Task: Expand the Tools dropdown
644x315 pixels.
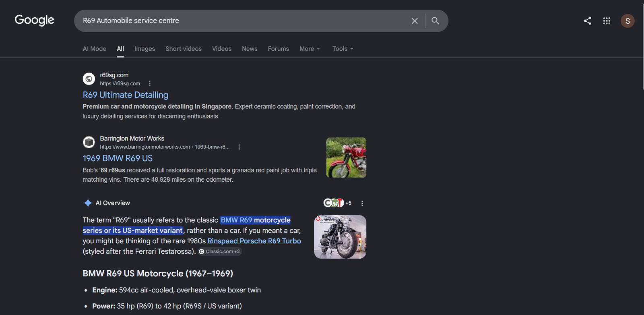Action: pyautogui.click(x=343, y=49)
